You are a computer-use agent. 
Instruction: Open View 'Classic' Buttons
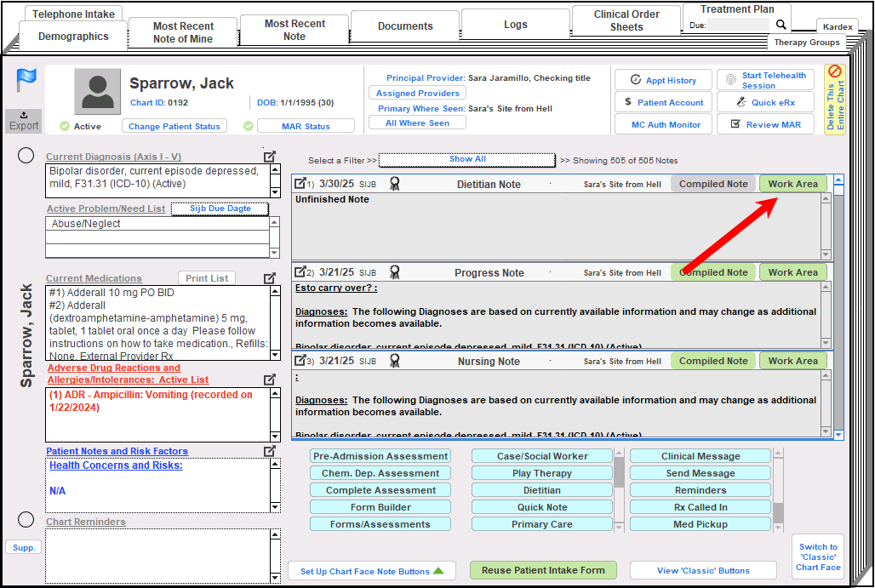tap(703, 570)
